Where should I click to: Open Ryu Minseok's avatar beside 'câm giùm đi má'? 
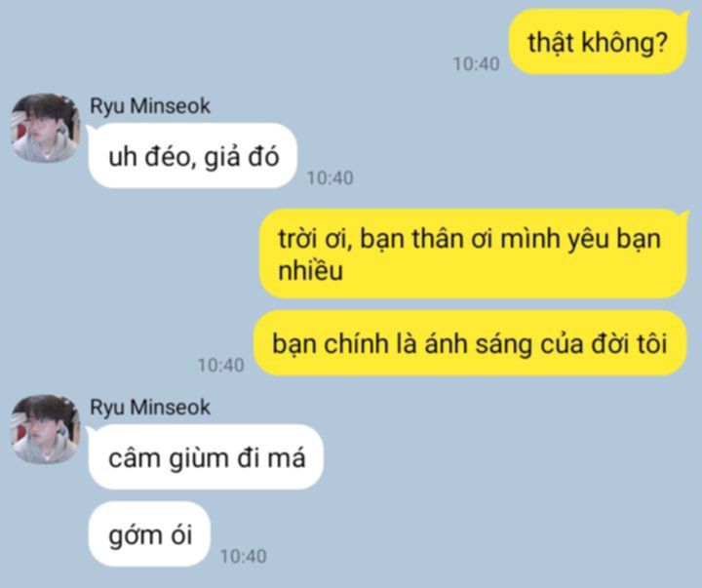tap(45, 429)
